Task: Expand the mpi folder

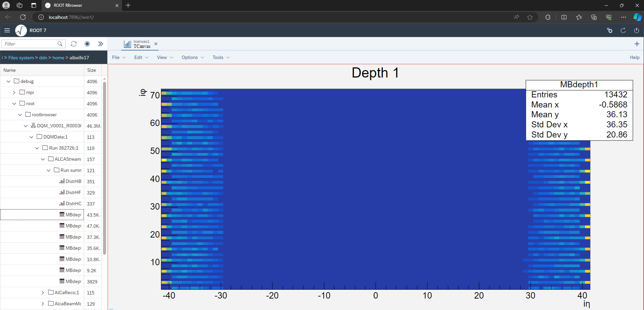Action: [x=14, y=93]
